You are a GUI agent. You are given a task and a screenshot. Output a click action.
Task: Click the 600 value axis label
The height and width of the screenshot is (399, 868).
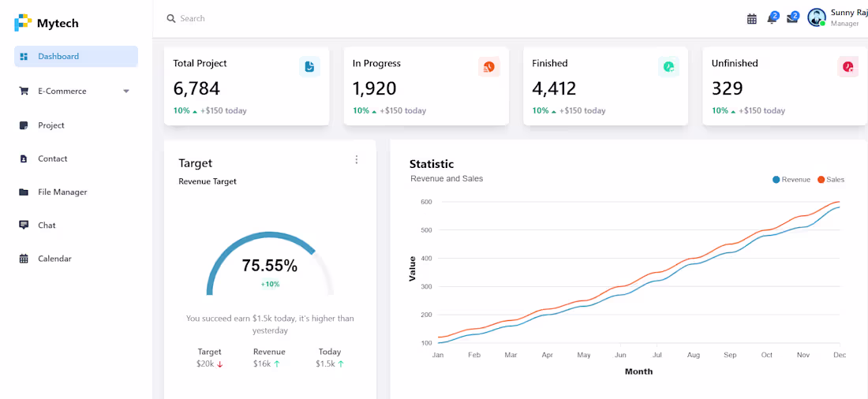425,201
